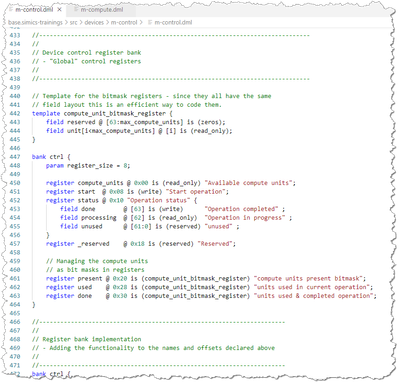Click the register status line at 452
The width and height of the screenshot is (400, 384).
pos(121,200)
